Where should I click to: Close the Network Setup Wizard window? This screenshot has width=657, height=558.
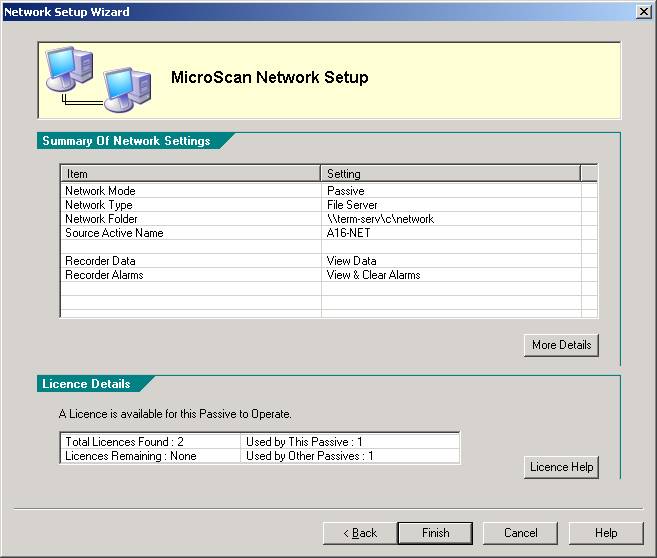(644, 12)
